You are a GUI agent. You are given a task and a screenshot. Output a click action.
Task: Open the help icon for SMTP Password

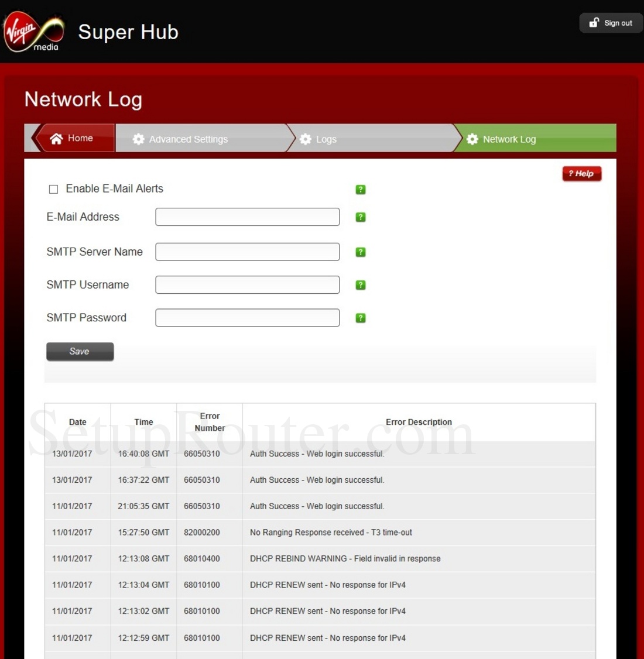pos(361,318)
